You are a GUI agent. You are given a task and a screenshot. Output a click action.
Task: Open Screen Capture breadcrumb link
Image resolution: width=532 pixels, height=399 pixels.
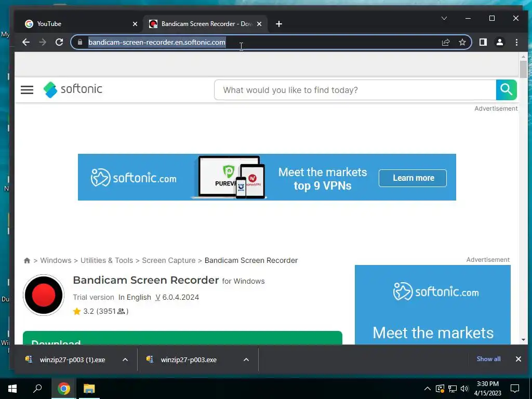169,260
